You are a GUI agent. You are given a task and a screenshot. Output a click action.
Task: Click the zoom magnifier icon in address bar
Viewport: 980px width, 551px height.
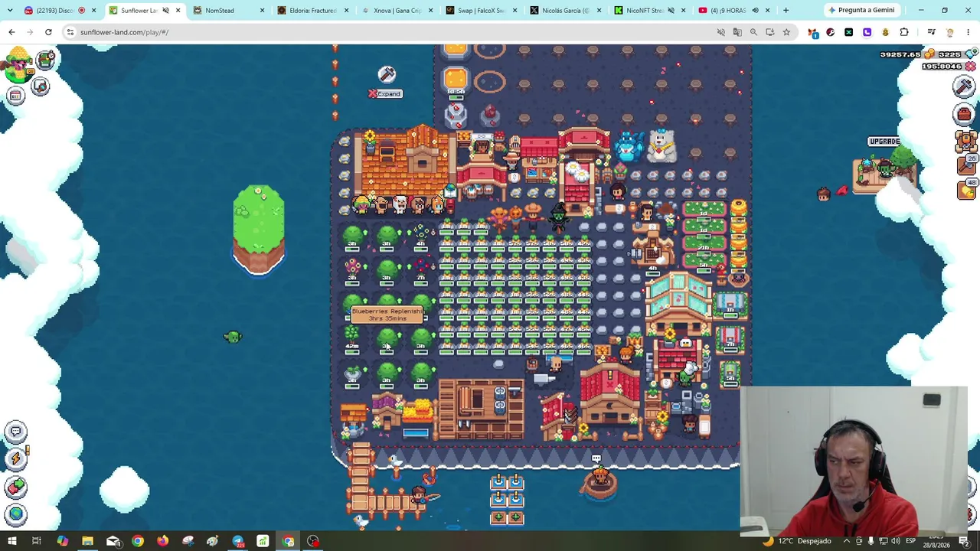click(x=753, y=32)
